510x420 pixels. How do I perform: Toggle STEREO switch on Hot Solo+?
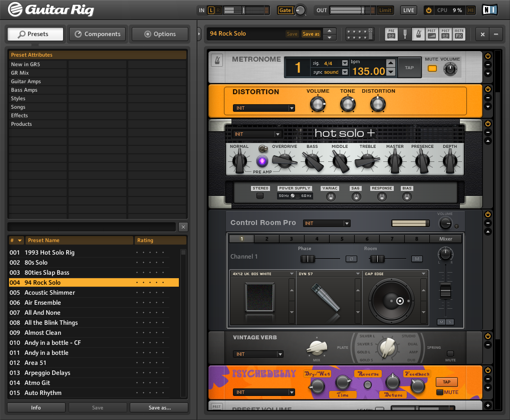(260, 196)
